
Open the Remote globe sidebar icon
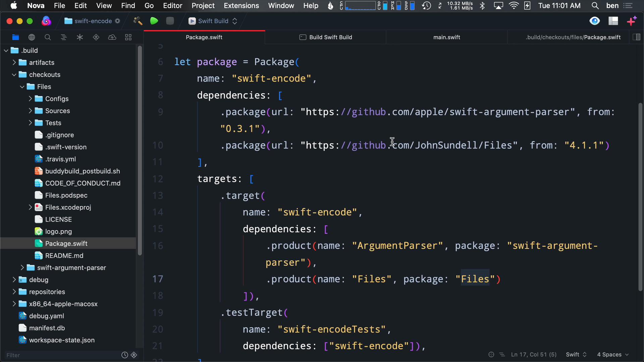tap(32, 37)
